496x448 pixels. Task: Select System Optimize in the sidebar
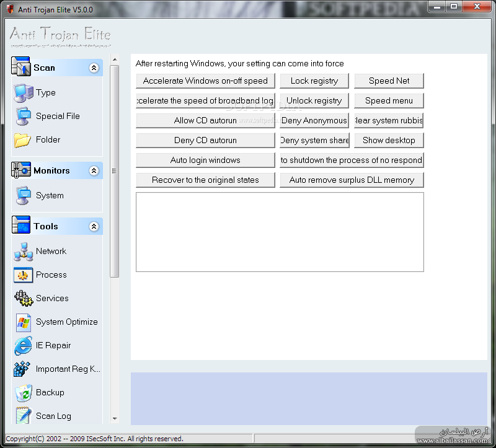pyautogui.click(x=67, y=322)
